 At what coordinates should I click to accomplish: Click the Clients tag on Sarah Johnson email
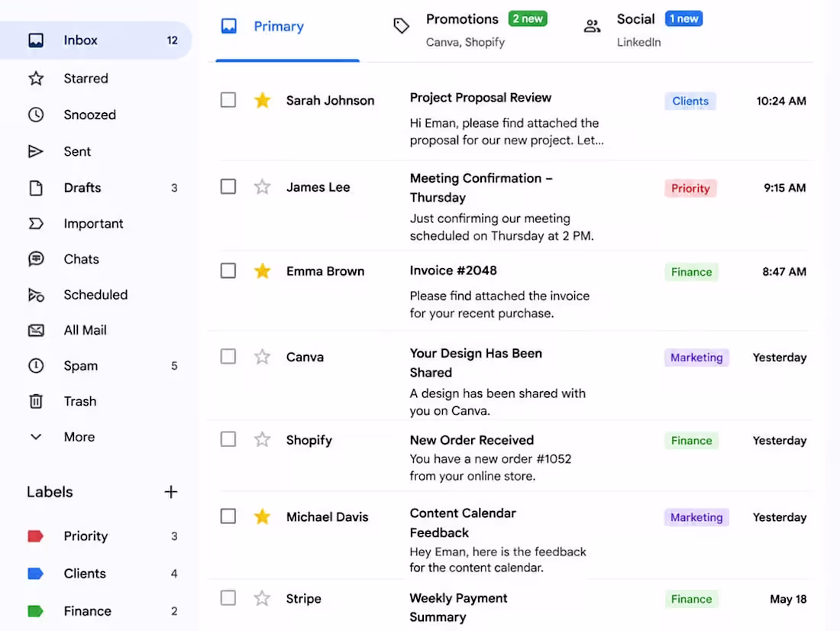click(x=690, y=101)
